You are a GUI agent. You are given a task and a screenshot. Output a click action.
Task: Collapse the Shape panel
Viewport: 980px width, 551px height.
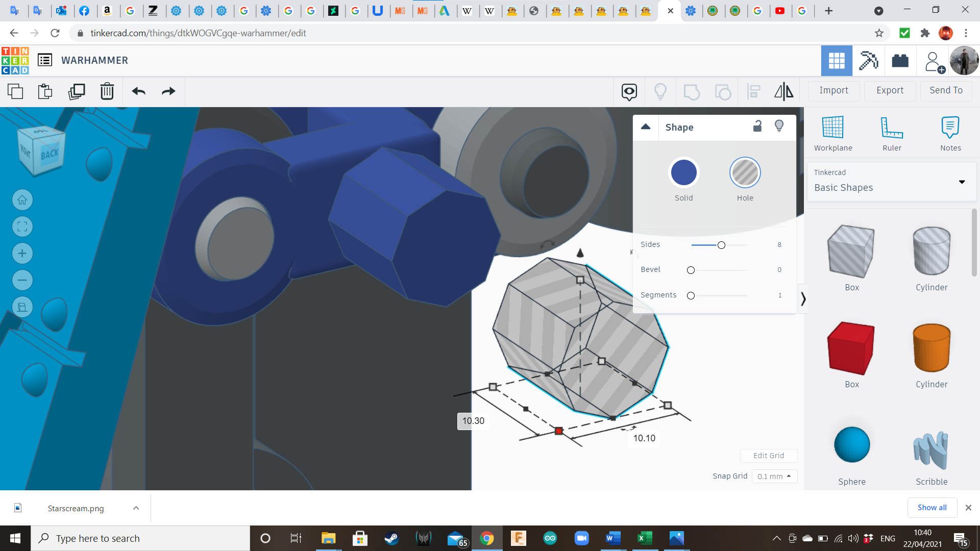pos(646,127)
